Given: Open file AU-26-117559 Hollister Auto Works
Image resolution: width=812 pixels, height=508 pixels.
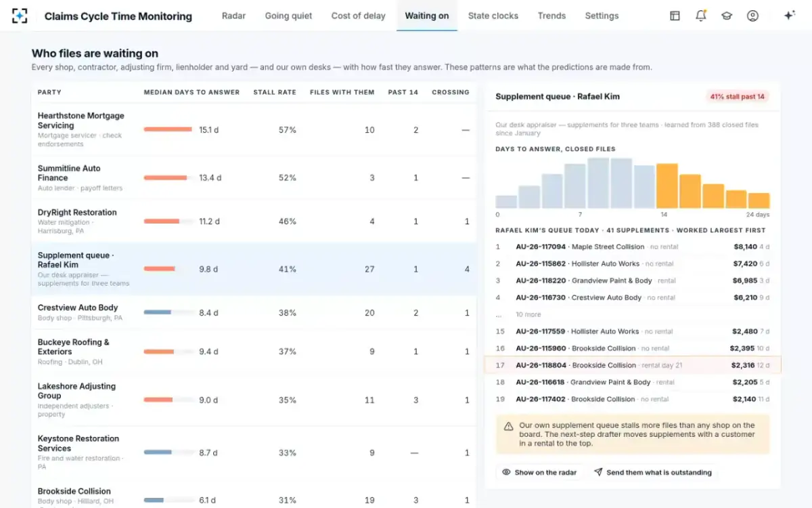Looking at the screenshot, I should [633, 331].
